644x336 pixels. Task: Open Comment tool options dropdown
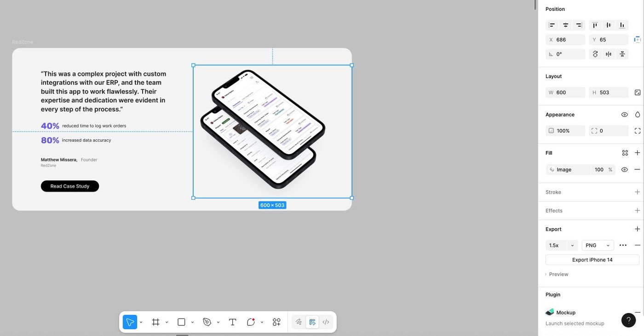click(262, 322)
